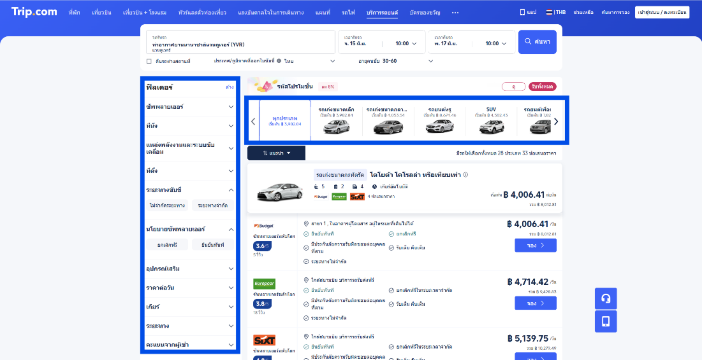Click the mobile phone floating button
Viewport: 702px width, 360px height.
coord(606,321)
